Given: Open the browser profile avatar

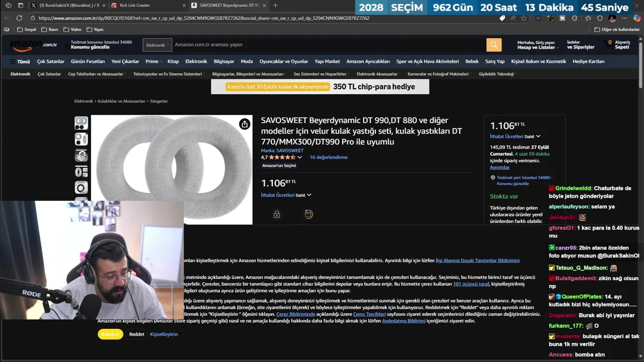Looking at the screenshot, I should pos(612,18).
